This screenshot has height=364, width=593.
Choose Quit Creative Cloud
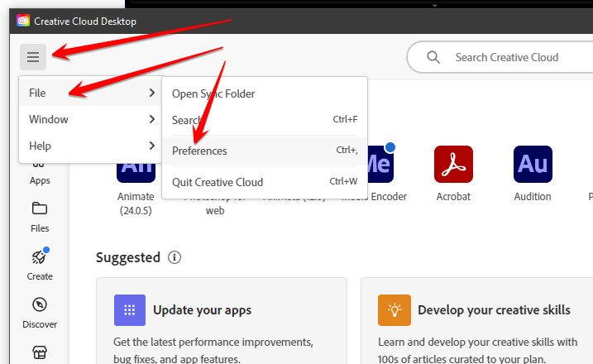(x=265, y=182)
